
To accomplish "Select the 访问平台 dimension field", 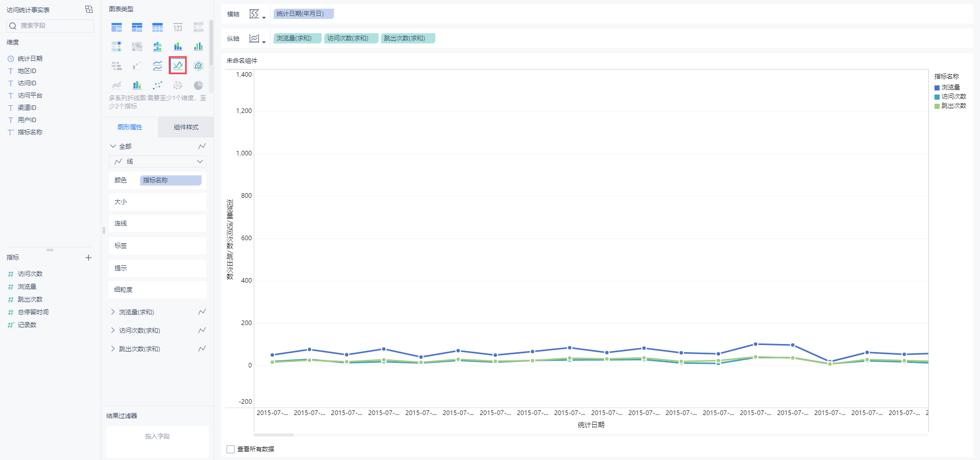I will [x=30, y=96].
